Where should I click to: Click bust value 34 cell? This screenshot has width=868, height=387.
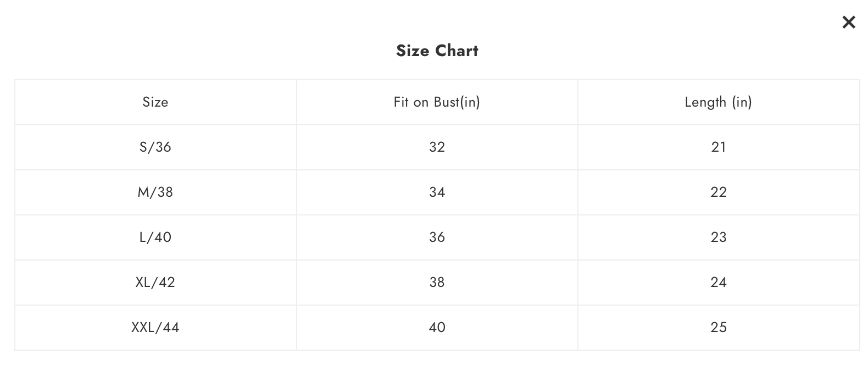(437, 192)
